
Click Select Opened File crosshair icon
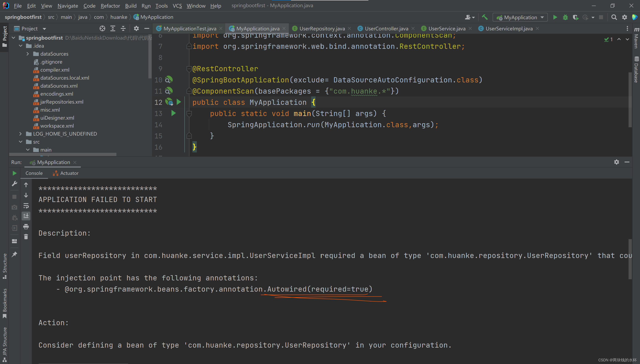(x=102, y=28)
